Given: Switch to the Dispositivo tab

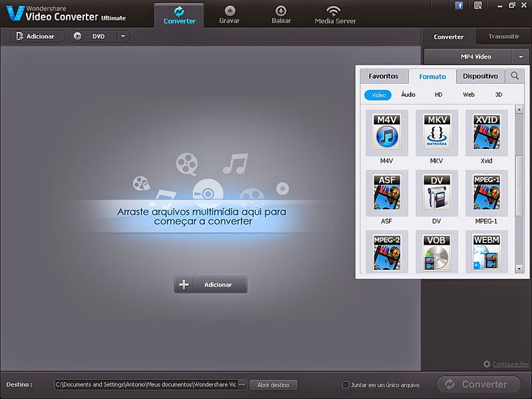Looking at the screenshot, I should point(480,76).
